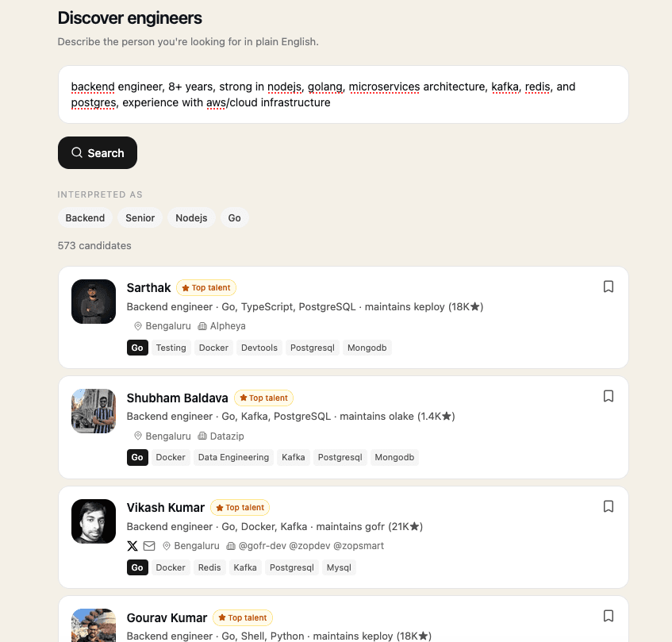Click the Nodejs filter chip
The height and width of the screenshot is (642, 672).
click(191, 218)
